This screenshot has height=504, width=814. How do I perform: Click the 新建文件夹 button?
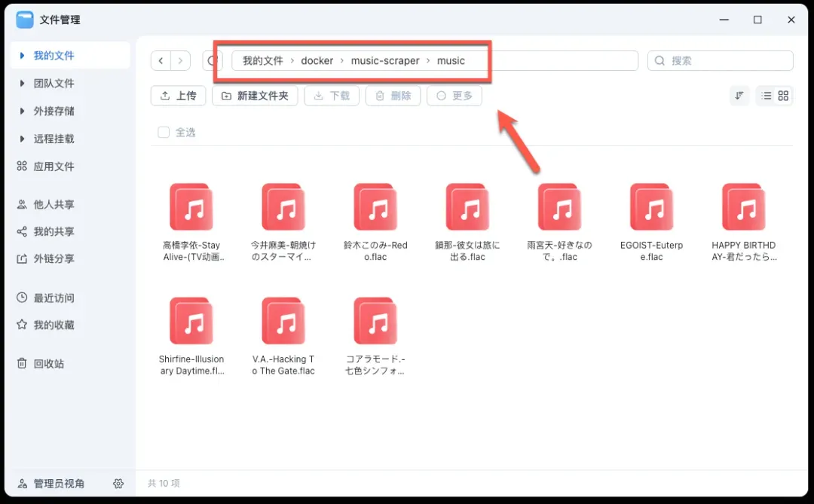(255, 96)
